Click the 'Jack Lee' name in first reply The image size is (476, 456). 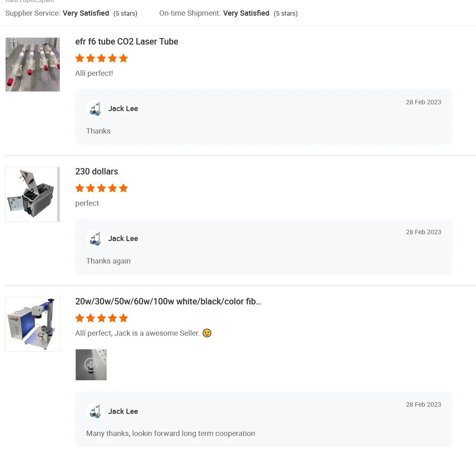pos(123,109)
